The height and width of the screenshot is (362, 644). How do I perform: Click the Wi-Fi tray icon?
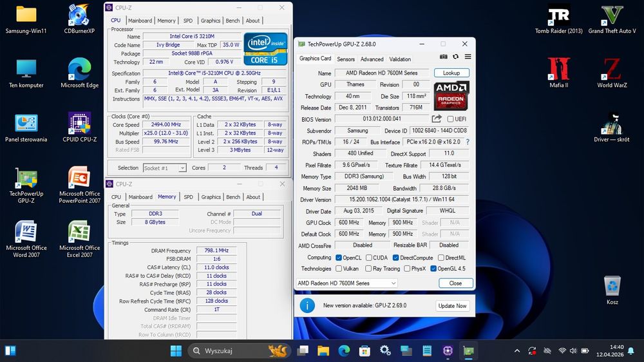click(562, 351)
